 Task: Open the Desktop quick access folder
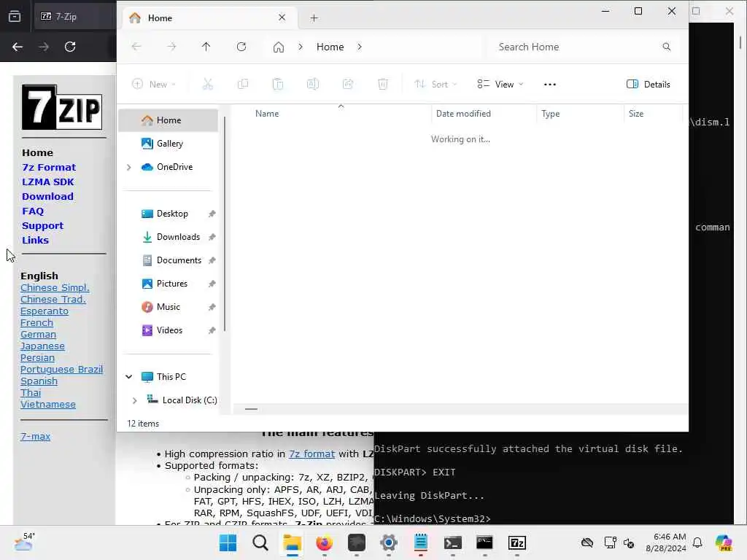[x=172, y=214]
